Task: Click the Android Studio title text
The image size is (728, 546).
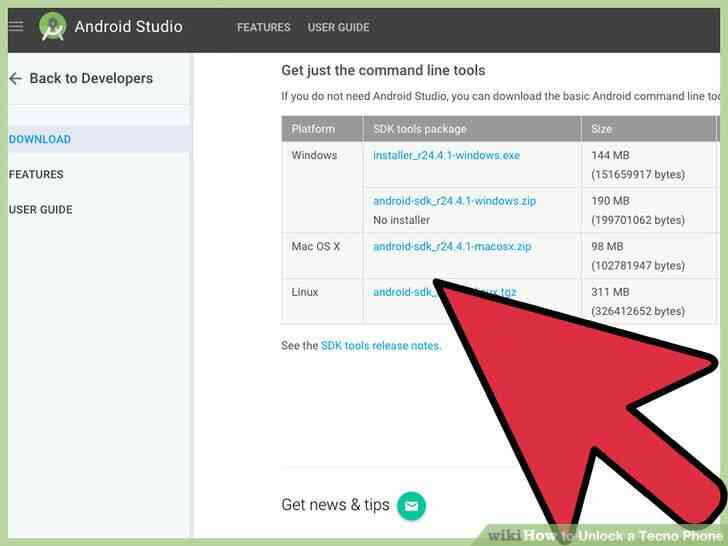Action: pyautogui.click(x=129, y=26)
